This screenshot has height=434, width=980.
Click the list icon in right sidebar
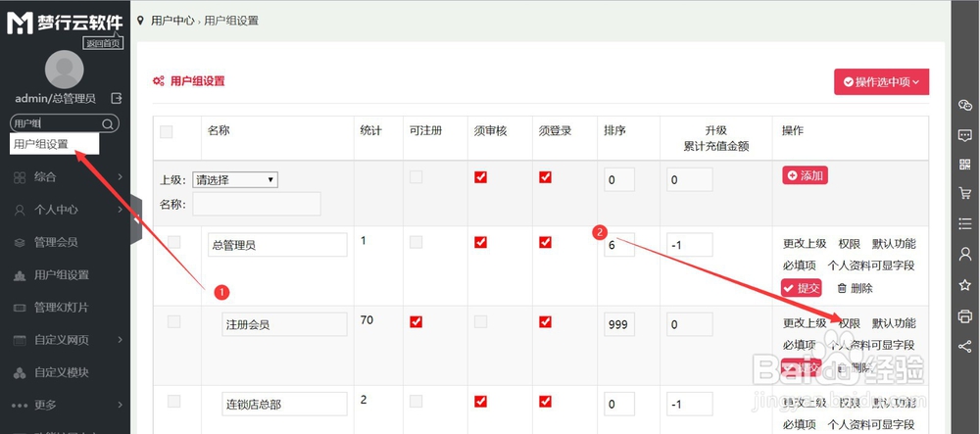pos(965,223)
